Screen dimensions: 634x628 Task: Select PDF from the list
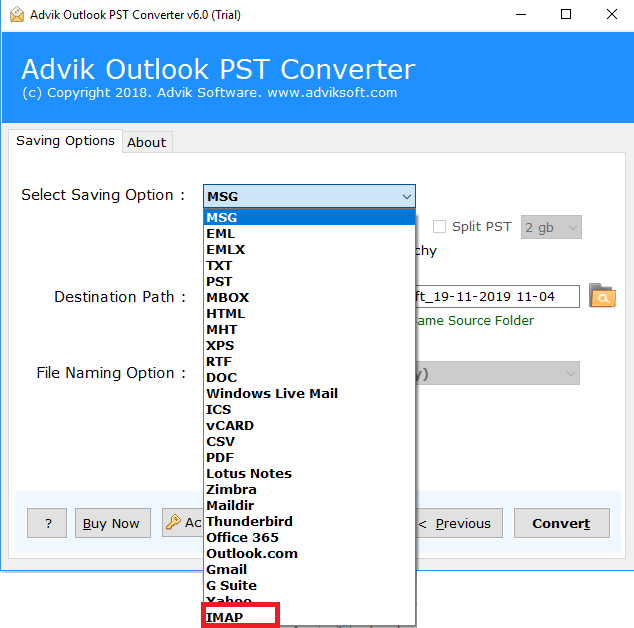(309, 458)
